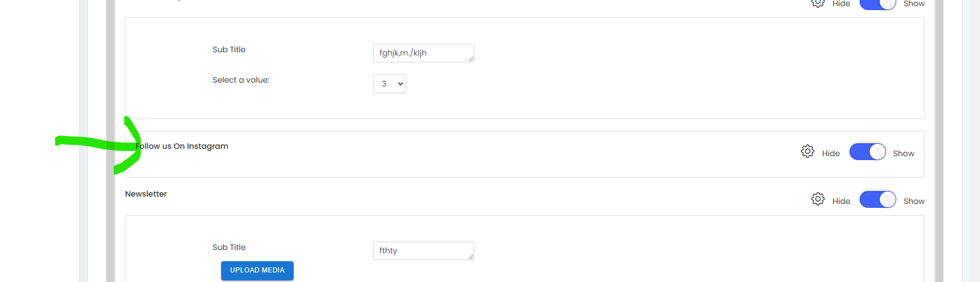
Task: Click Show label in the Newsletter row
Action: pyautogui.click(x=914, y=201)
